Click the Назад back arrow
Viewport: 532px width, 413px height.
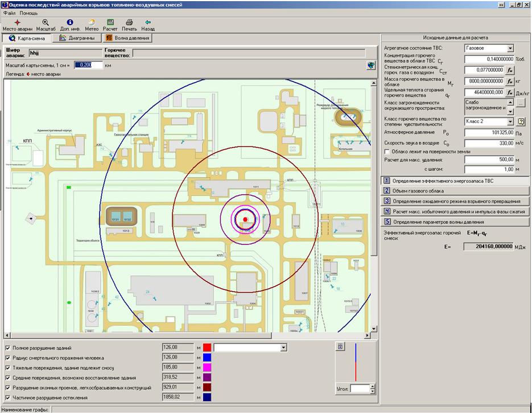(x=148, y=22)
